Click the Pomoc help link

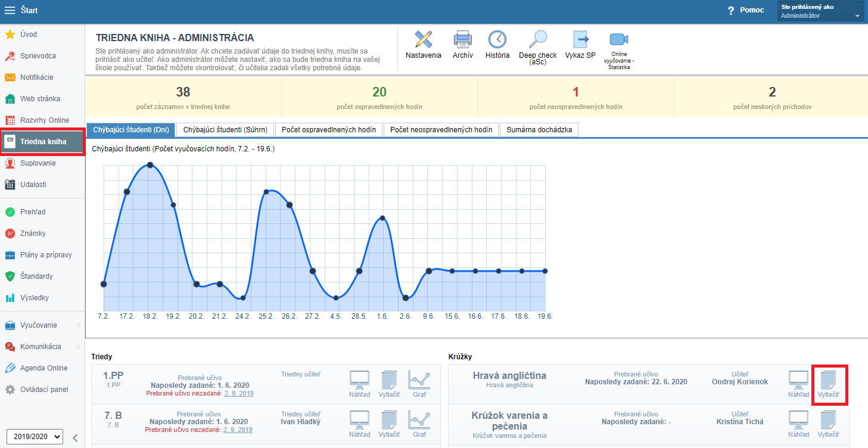coord(752,10)
